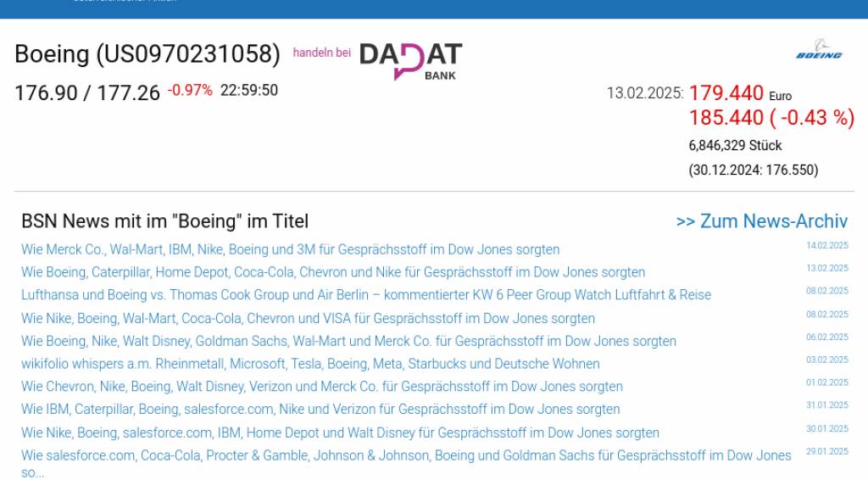Open the DADAT Bank logo link
The width and height of the screenshot is (868, 480).
pos(411,60)
